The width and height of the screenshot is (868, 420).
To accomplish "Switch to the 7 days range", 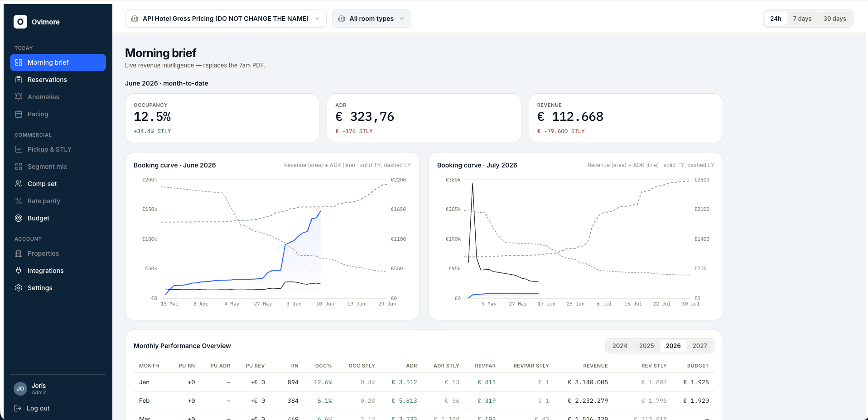I will point(802,19).
